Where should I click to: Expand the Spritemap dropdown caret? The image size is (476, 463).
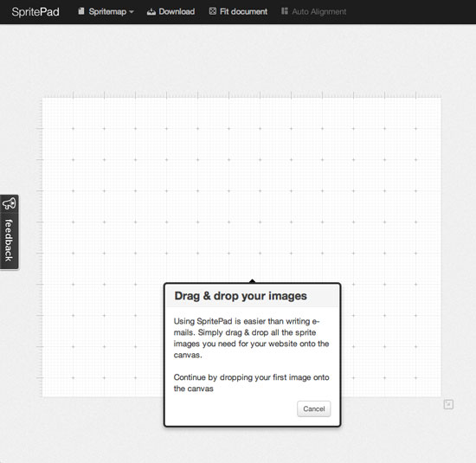click(x=132, y=12)
